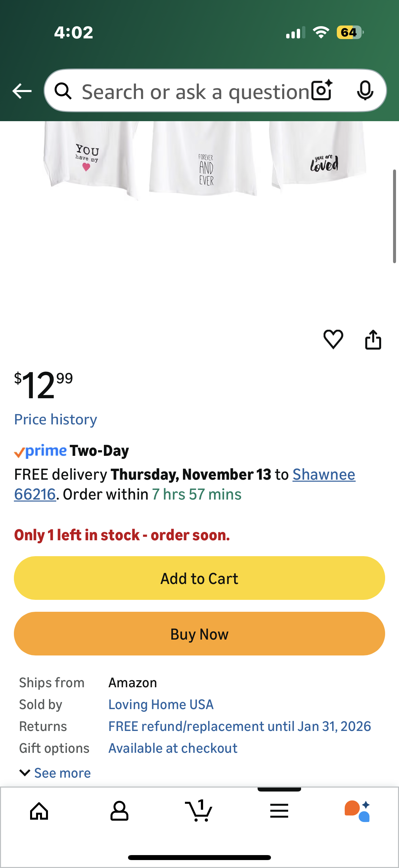This screenshot has height=868, width=399.
Task: Tap the search or ask question field
Action: (195, 92)
